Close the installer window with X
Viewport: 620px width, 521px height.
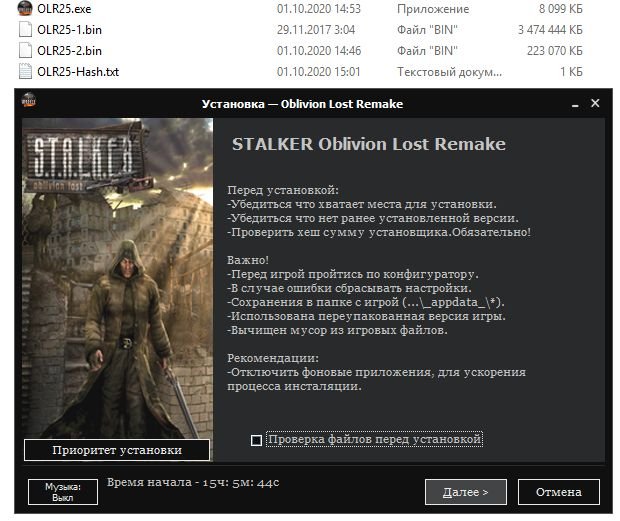click(595, 103)
